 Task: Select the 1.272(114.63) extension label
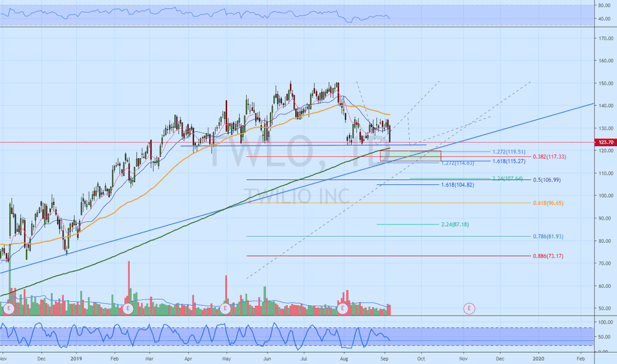[457, 163]
